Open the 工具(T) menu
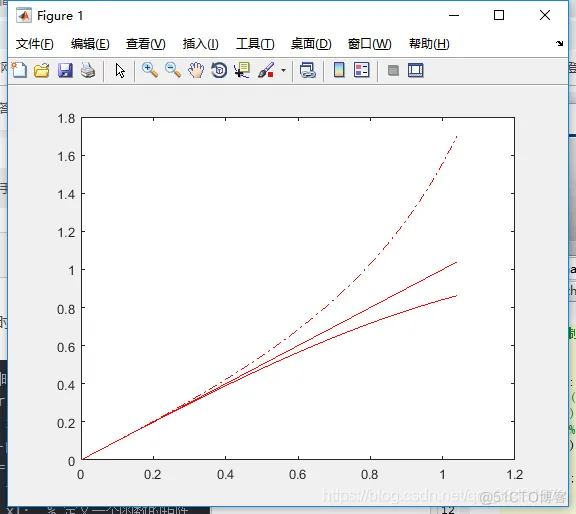 255,44
